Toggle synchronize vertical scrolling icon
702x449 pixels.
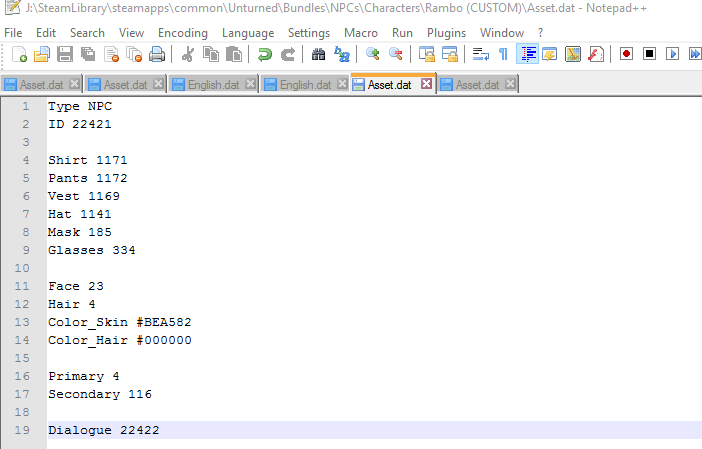(426, 54)
